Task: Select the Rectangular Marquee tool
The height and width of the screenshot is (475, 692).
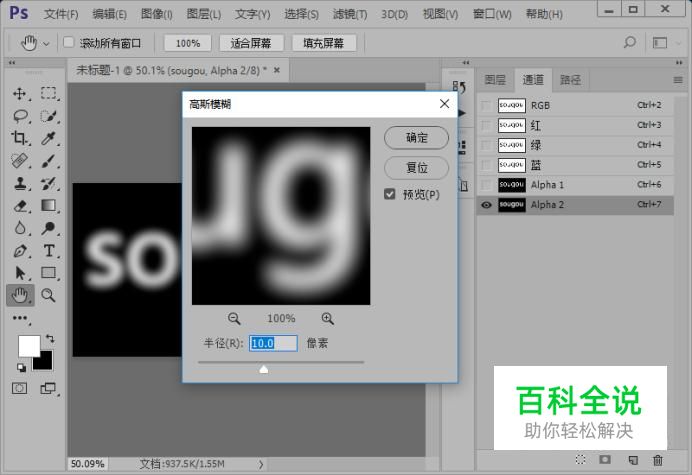Action: coord(49,94)
